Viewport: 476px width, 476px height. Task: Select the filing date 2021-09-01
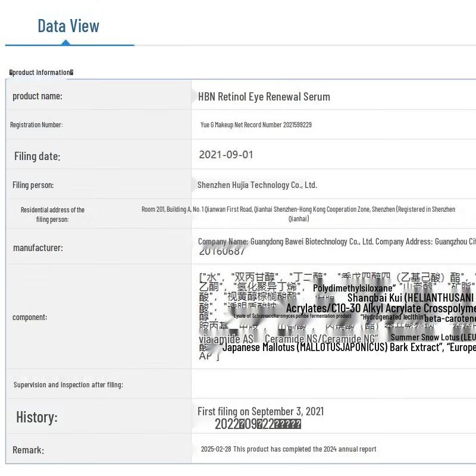pyautogui.click(x=226, y=155)
